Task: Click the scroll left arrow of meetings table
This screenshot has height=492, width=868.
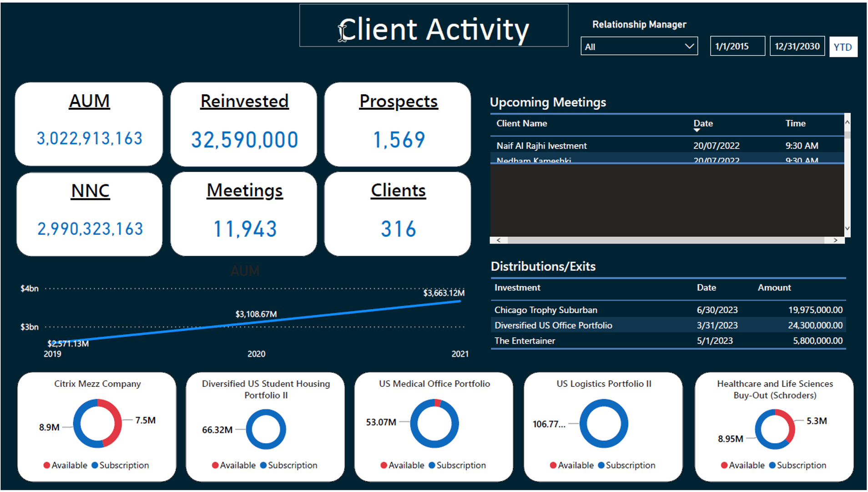Action: point(499,240)
